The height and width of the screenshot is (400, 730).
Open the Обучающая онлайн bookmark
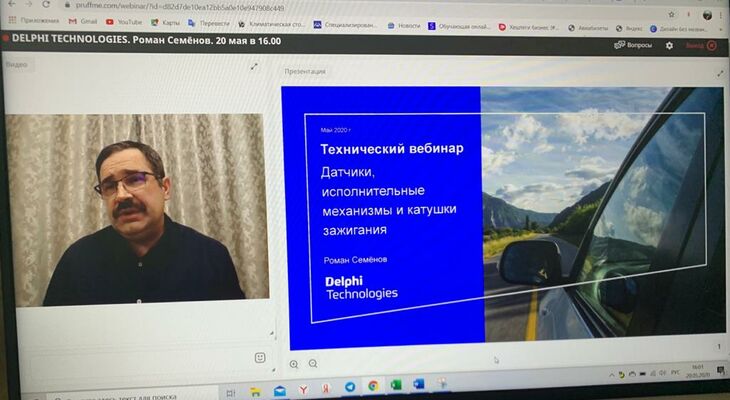460,27
